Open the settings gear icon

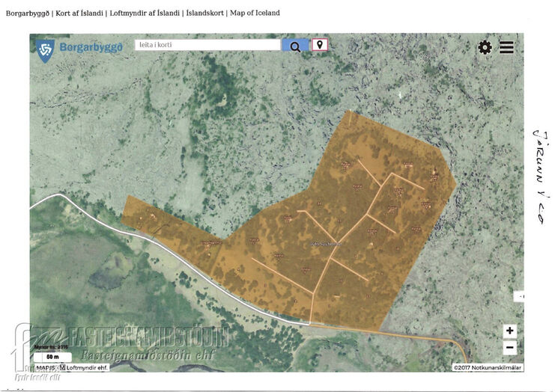485,47
